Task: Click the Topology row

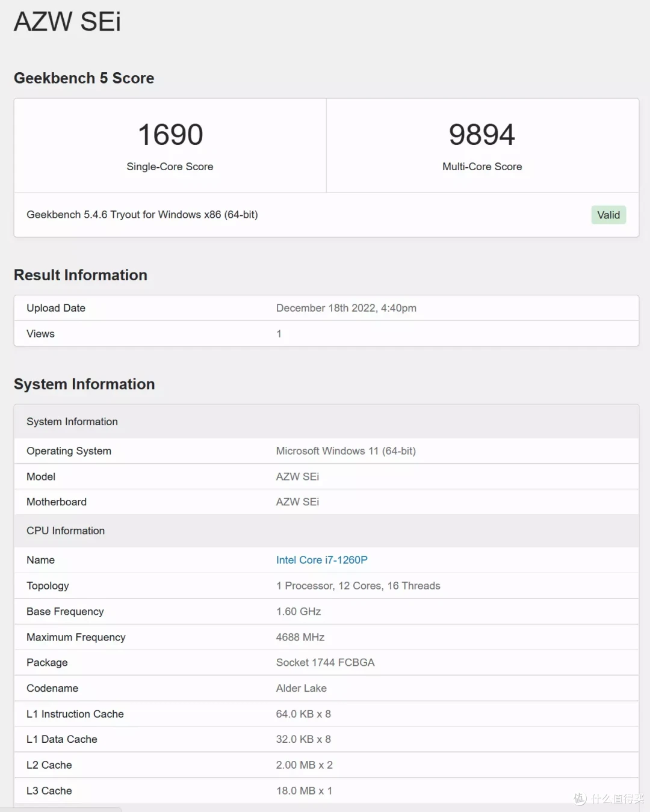Action: coord(48,585)
